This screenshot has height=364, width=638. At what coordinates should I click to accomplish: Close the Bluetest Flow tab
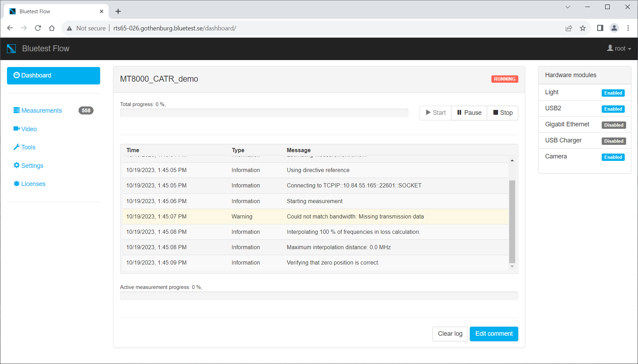(102, 11)
